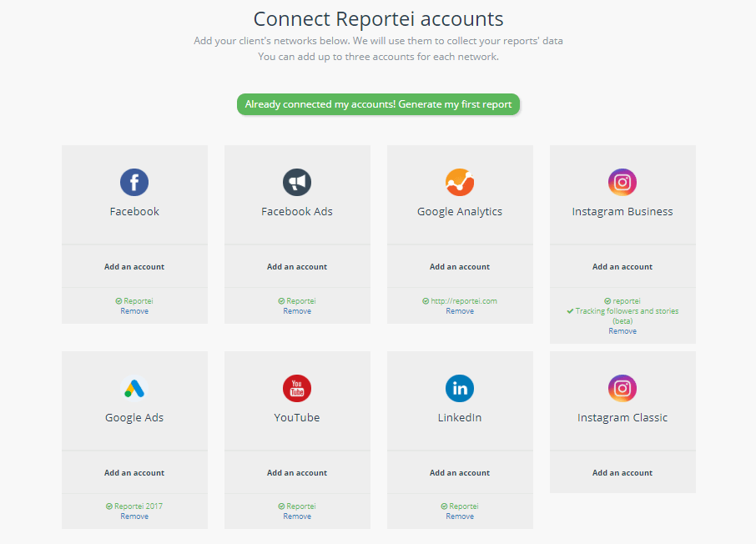Select the Google Ads card title
The height and width of the screenshot is (544, 756).
[134, 418]
